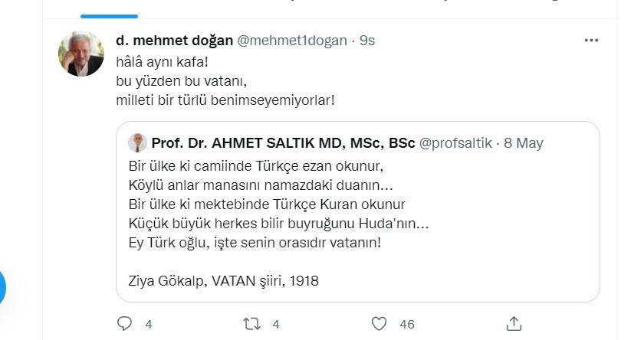The image size is (644, 340).
Task: Like the tweet with the heart icon
Action: 378,323
